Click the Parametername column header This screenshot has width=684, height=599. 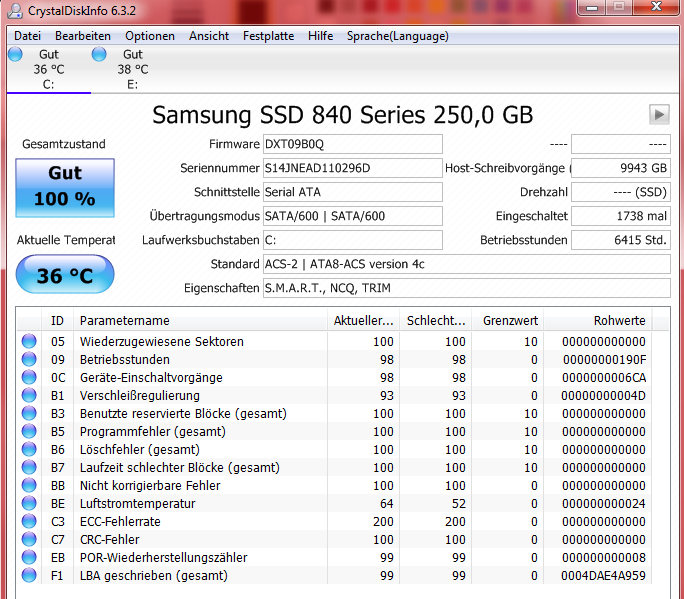click(200, 321)
